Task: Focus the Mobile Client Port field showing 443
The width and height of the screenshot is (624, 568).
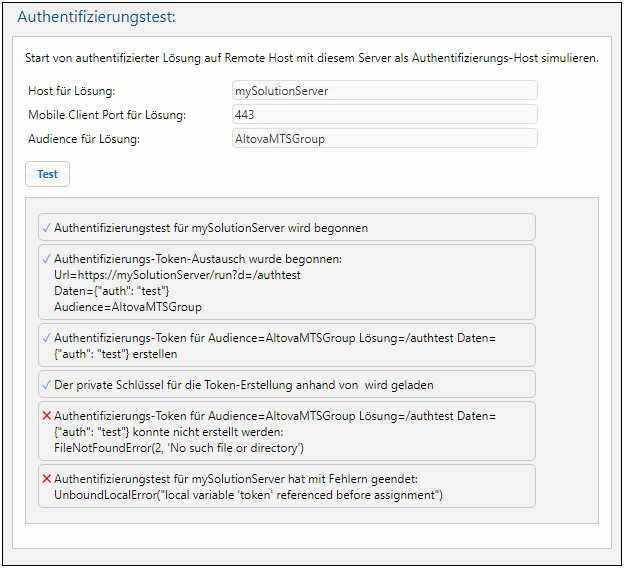Action: tap(384, 115)
